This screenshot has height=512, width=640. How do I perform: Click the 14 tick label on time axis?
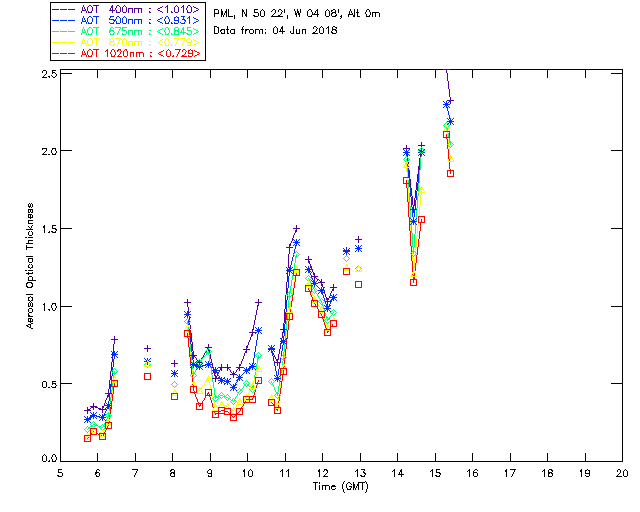(x=397, y=472)
